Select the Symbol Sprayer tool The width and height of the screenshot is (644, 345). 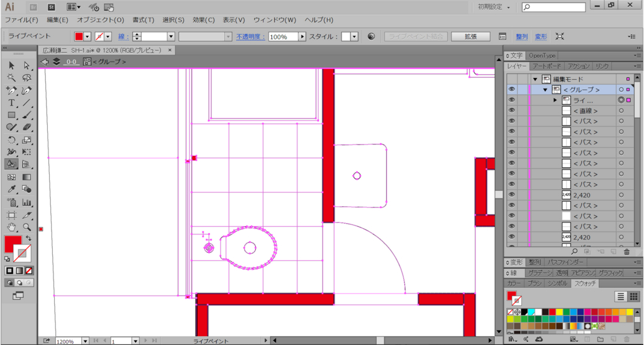(11, 202)
